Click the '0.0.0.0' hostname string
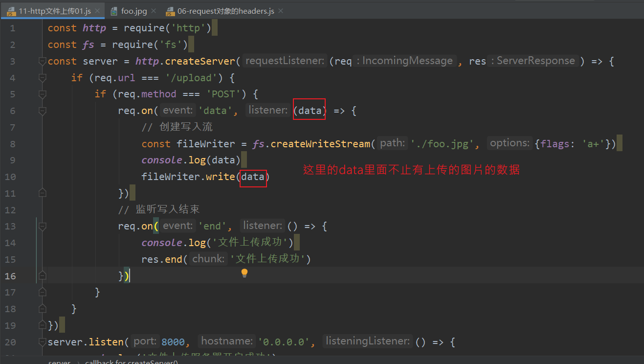The image size is (644, 364). [284, 341]
